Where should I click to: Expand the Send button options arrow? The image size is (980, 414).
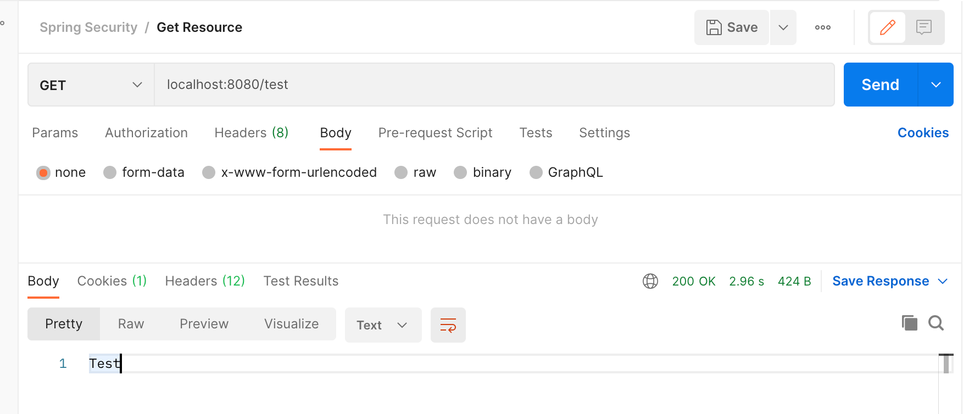click(936, 85)
